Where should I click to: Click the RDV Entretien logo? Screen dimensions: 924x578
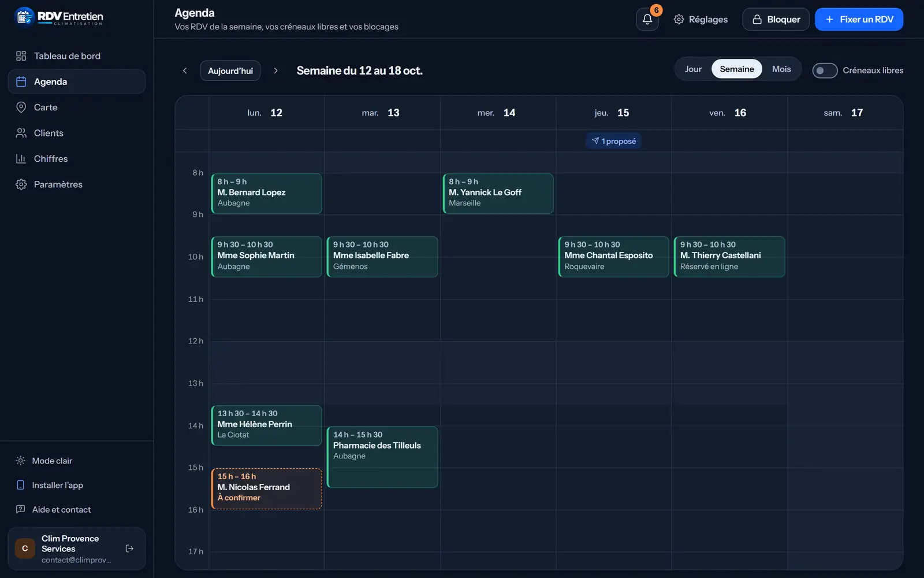click(58, 17)
